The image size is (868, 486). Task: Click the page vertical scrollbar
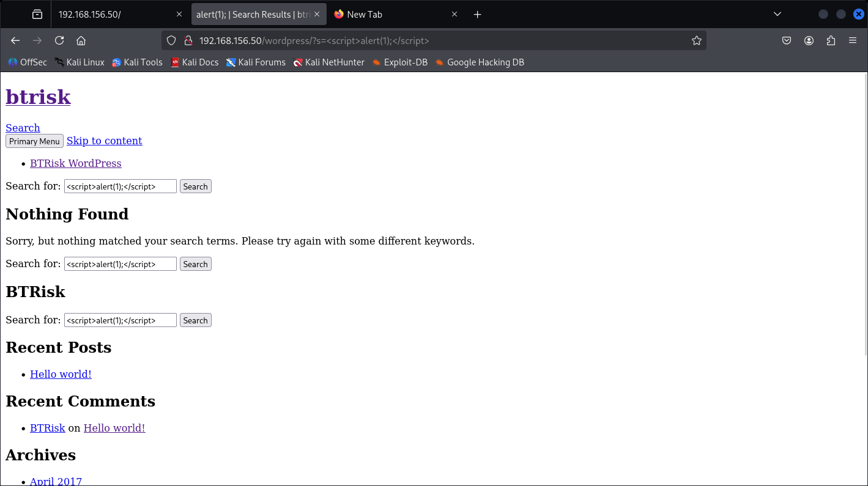pyautogui.click(x=864, y=214)
